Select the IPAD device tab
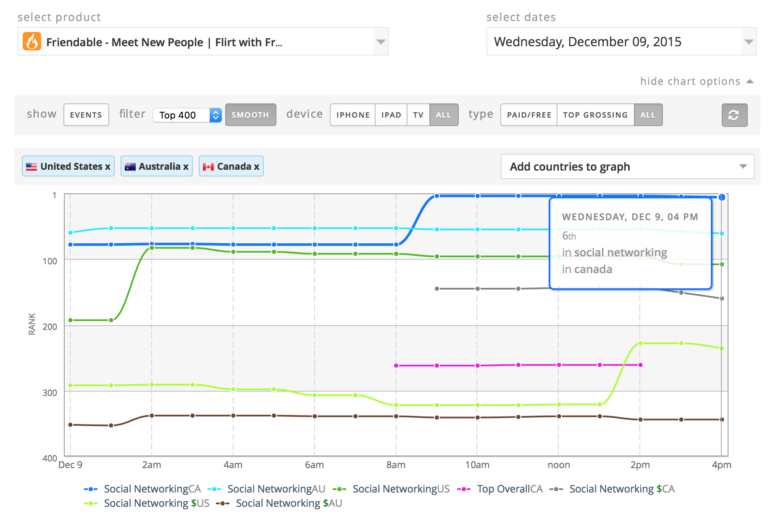 pos(391,114)
